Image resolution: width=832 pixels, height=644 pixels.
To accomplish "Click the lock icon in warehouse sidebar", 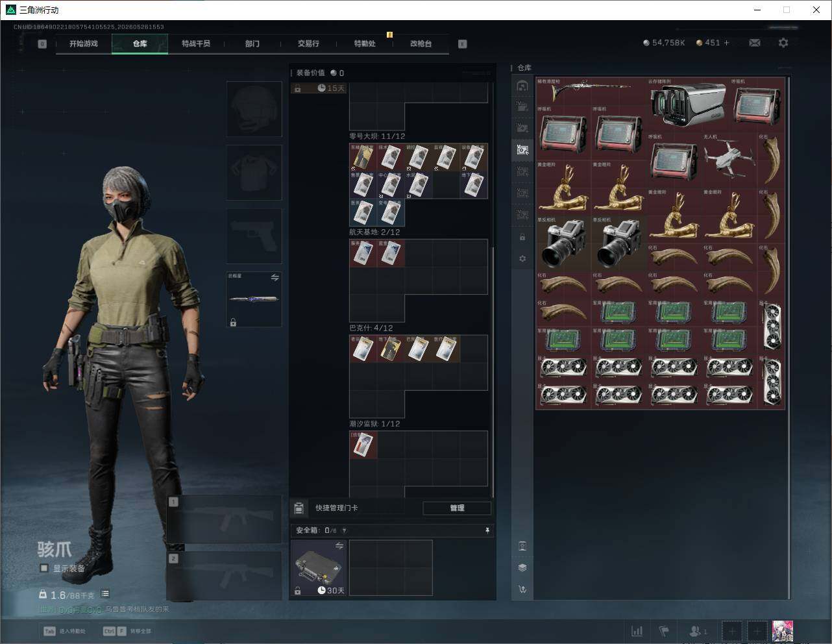I will click(x=522, y=237).
